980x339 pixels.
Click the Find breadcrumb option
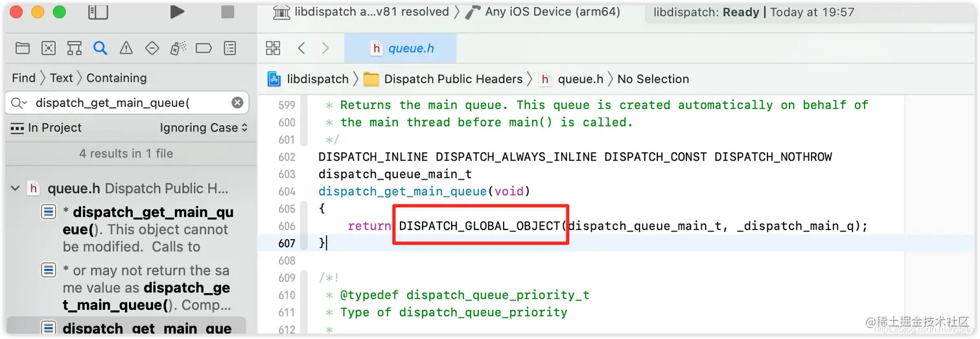pyautogui.click(x=24, y=78)
